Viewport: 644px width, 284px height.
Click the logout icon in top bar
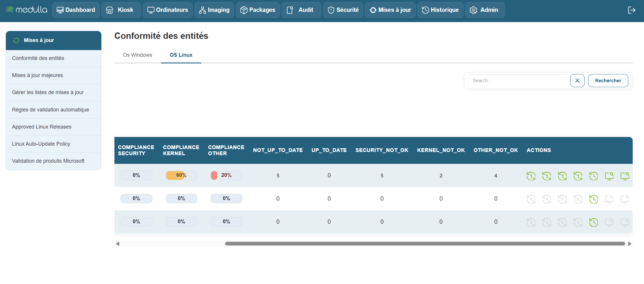632,10
